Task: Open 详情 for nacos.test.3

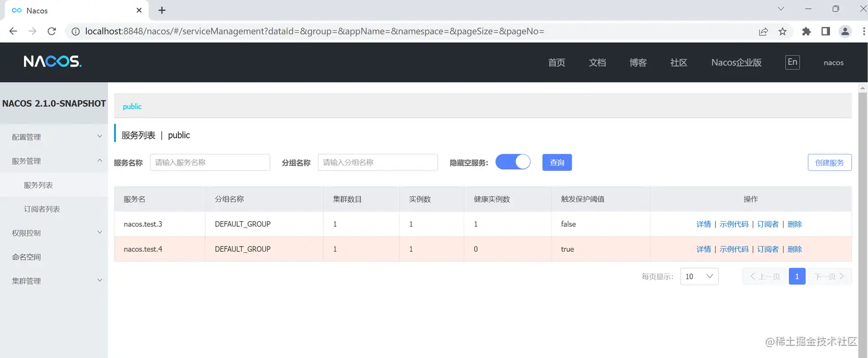Action: tap(704, 224)
